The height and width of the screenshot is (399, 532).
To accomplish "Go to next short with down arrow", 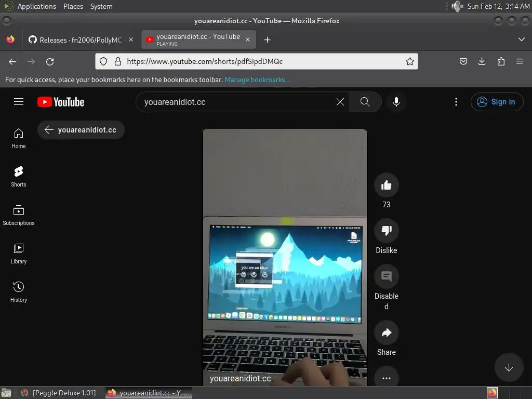I will coord(509,367).
